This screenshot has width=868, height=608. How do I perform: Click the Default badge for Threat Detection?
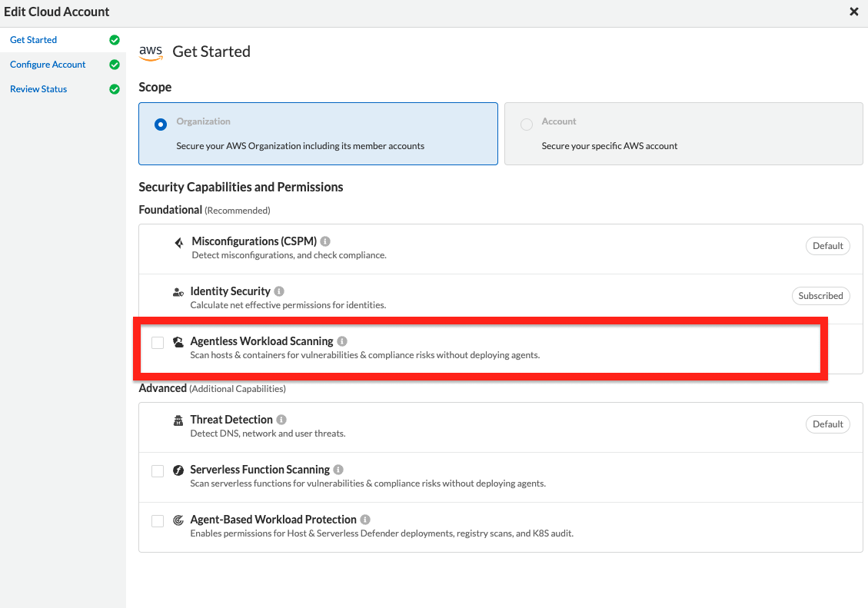coord(828,424)
